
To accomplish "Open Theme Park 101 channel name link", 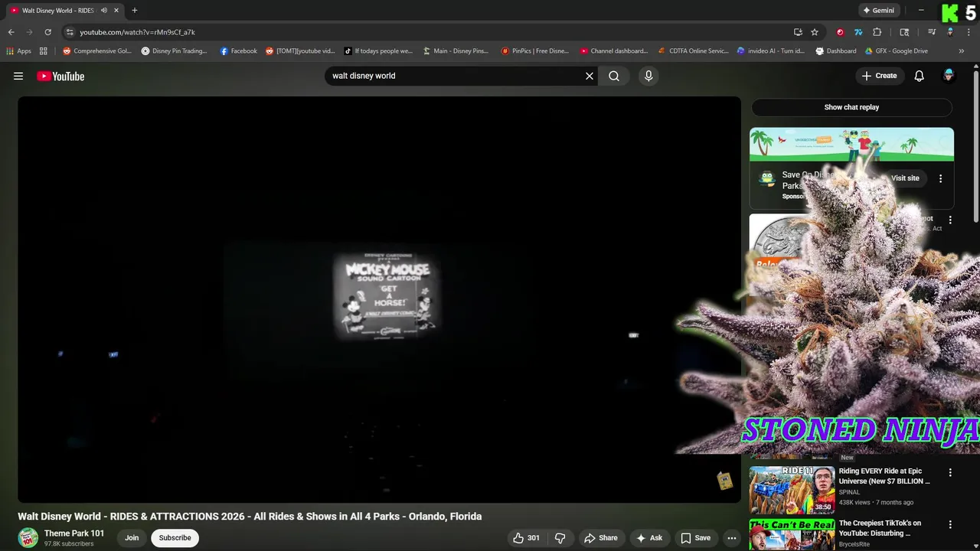I will [x=74, y=533].
